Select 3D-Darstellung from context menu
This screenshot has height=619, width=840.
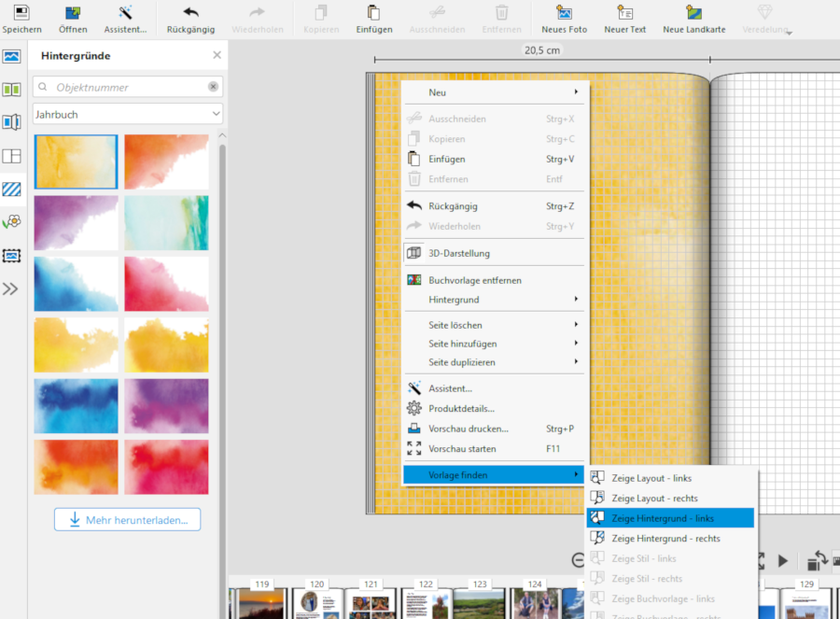458,253
